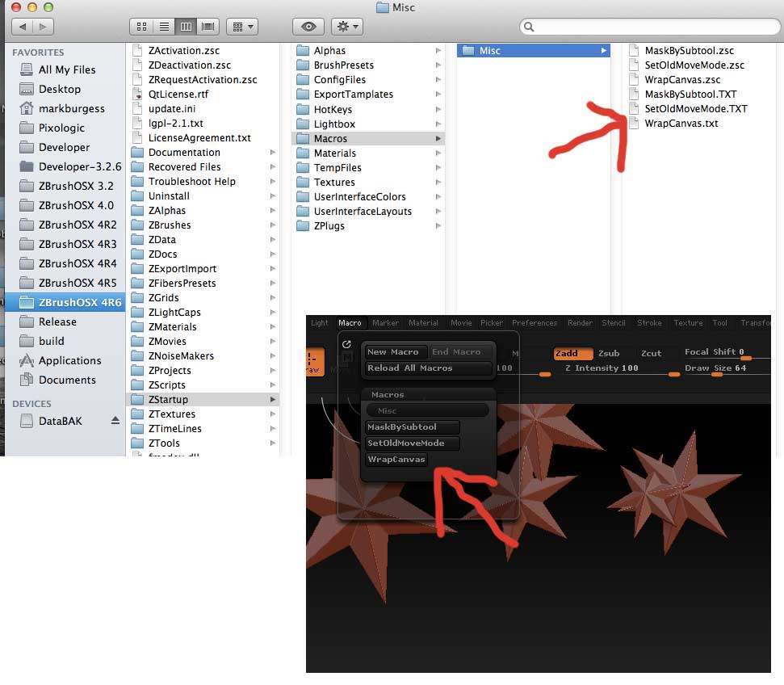Select the SetOldMoveMode.TXT file

[x=695, y=108]
